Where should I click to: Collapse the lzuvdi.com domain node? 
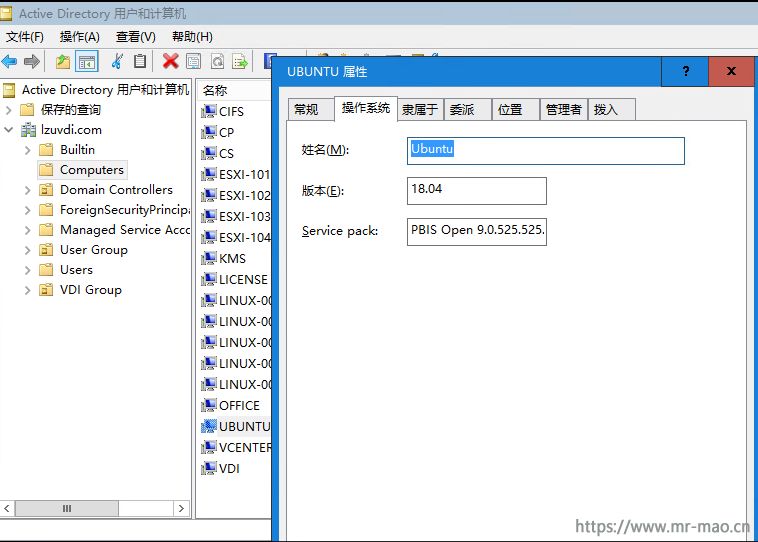tap(8, 130)
